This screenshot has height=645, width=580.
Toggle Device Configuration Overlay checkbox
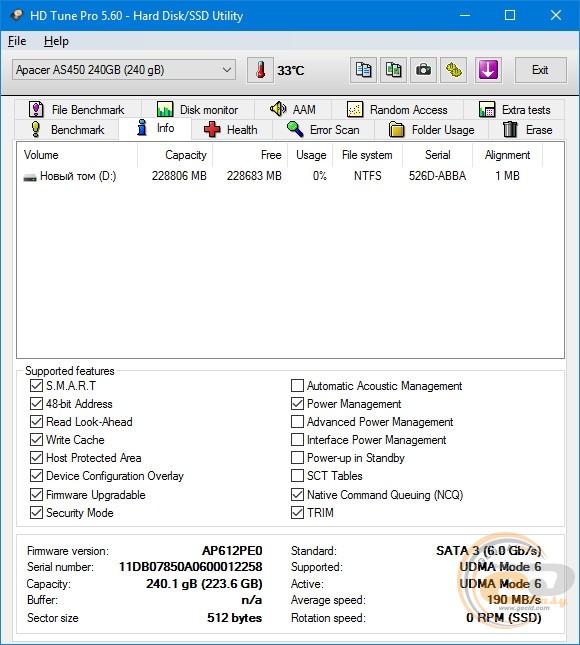tap(36, 476)
